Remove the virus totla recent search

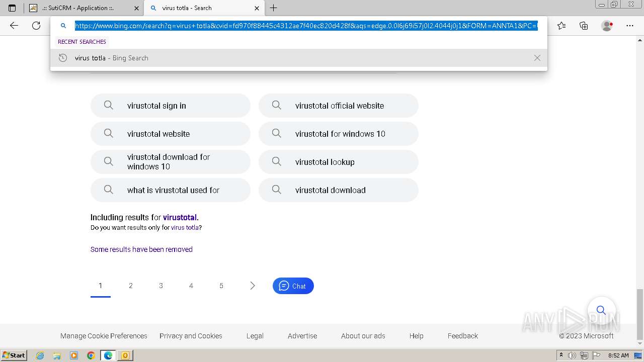pyautogui.click(x=537, y=58)
